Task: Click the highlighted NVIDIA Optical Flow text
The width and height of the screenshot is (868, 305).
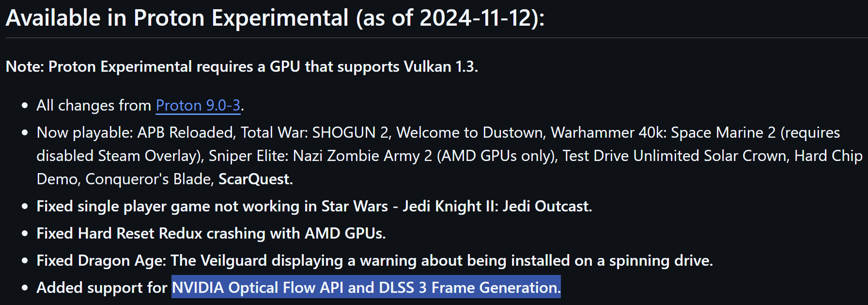Action: click(258, 288)
